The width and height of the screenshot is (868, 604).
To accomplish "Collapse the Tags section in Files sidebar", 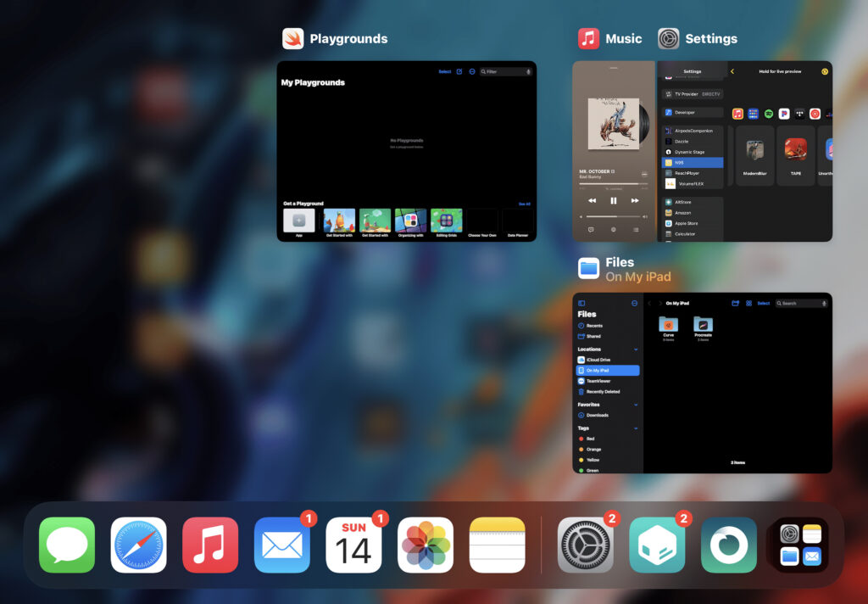I will point(634,428).
